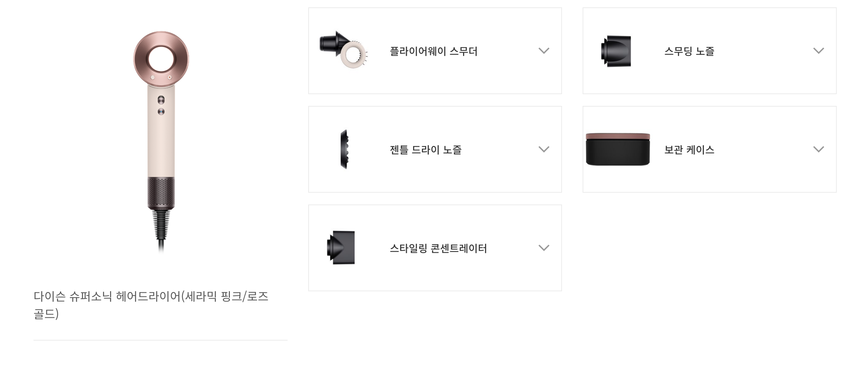Click the rose gold hair dryer head
Image resolution: width=868 pixels, height=370 pixels.
tap(161, 59)
